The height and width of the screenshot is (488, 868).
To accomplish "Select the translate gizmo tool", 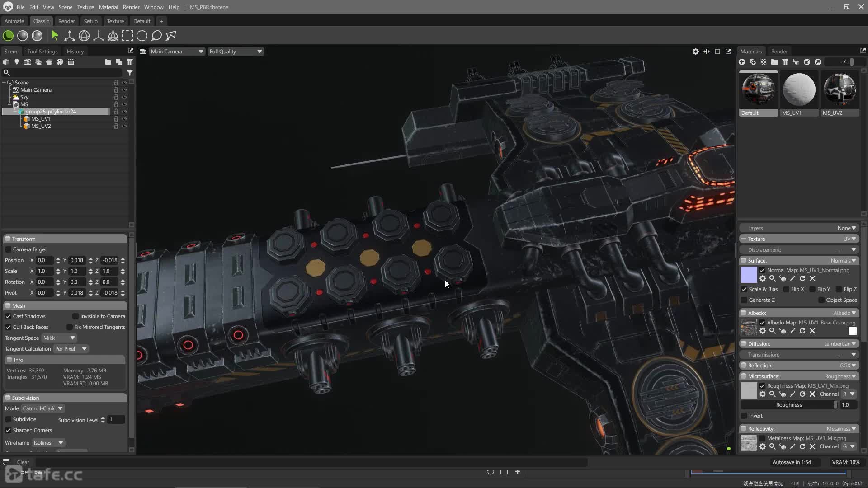I will tap(69, 36).
